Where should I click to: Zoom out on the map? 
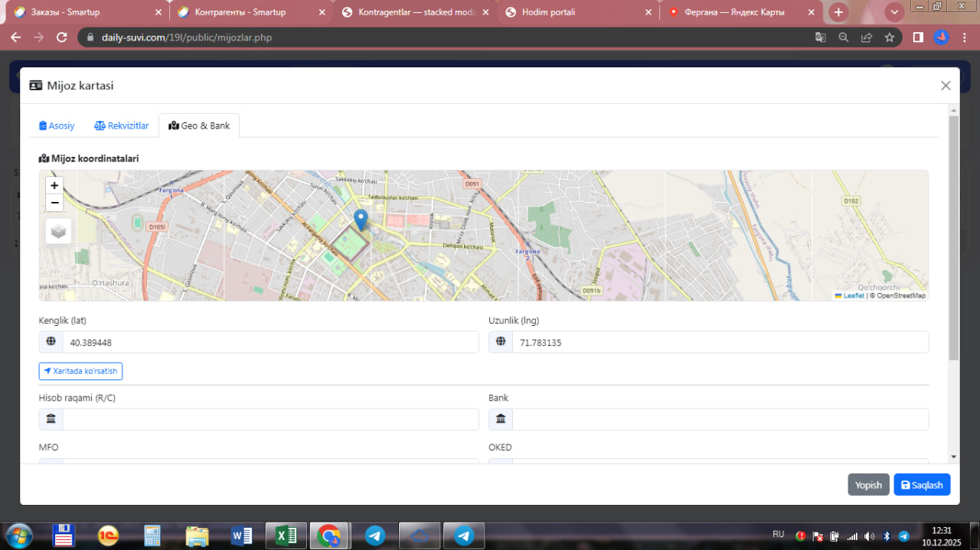pos(54,203)
